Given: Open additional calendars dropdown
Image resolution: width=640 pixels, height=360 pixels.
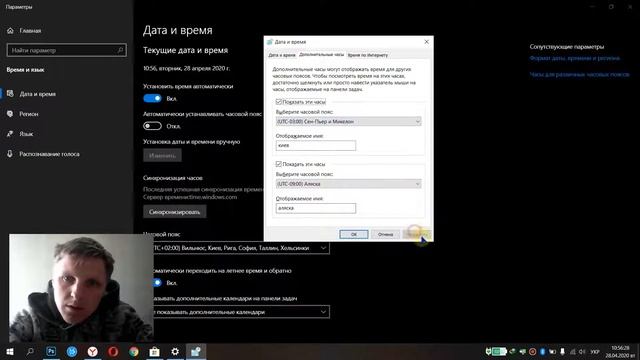Looking at the screenshot, I should pos(241,312).
